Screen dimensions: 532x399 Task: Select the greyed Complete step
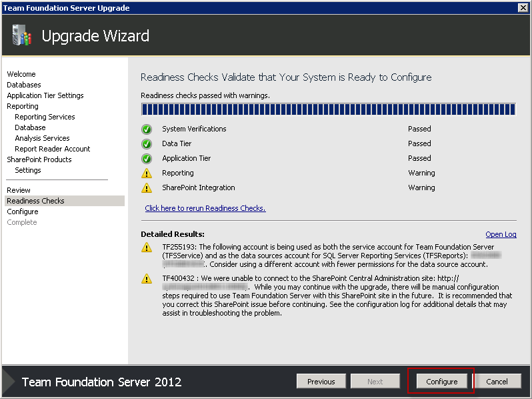tap(22, 222)
